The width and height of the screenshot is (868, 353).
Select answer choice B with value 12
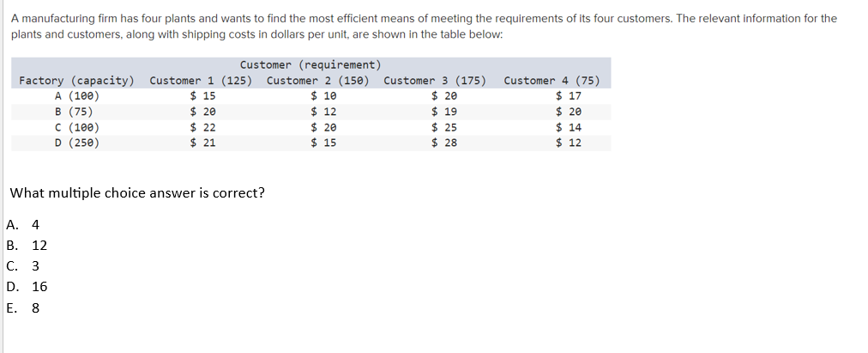point(27,246)
